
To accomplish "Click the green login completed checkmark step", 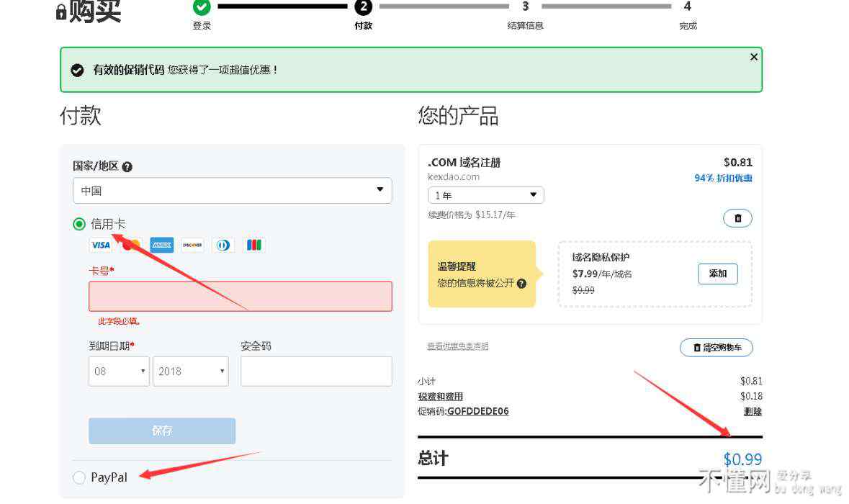I will tap(202, 6).
